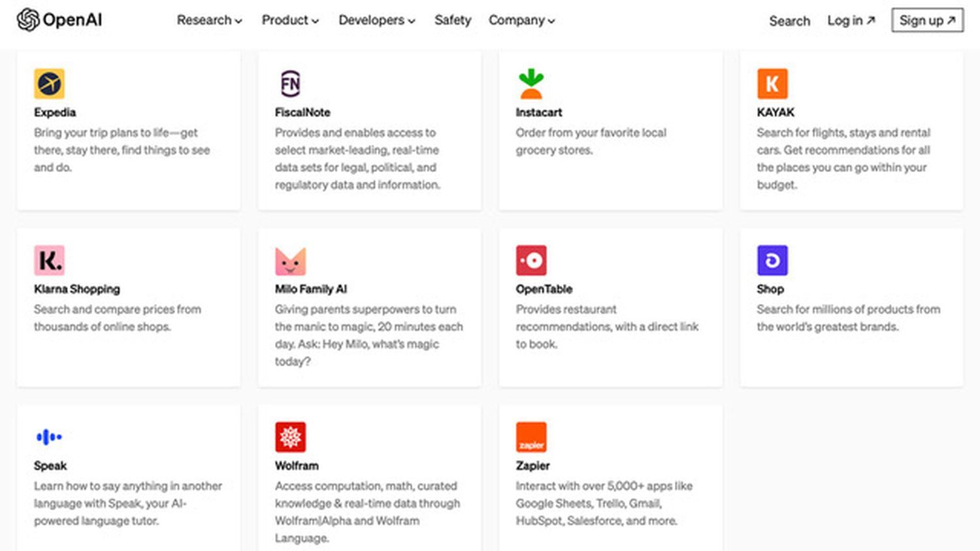Viewport: 980px width, 551px height.
Task: Click the Expedia airplane icon
Action: pos(49,84)
